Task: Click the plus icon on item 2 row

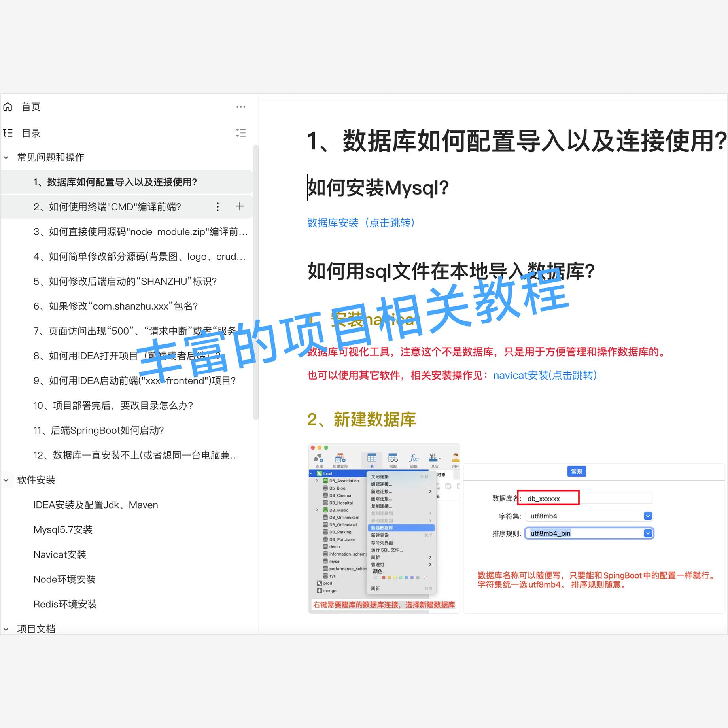Action: (x=240, y=206)
